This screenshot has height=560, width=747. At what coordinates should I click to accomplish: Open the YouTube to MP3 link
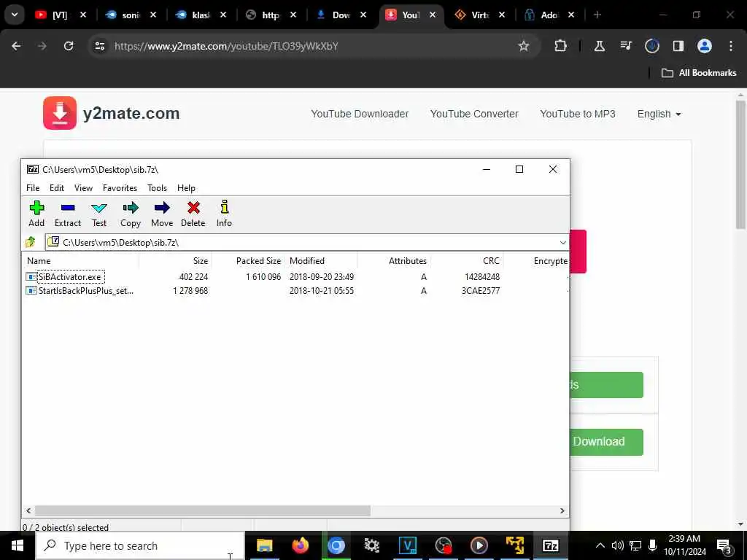[578, 114]
